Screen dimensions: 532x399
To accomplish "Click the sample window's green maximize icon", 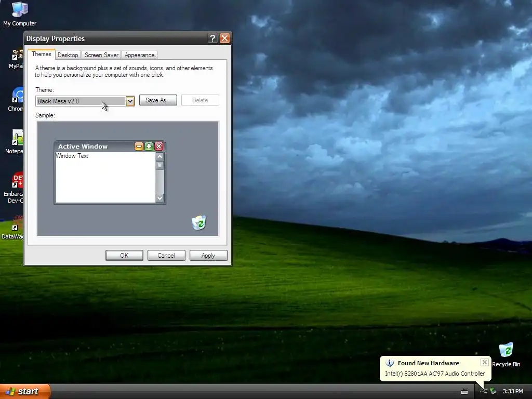I will coord(149,146).
